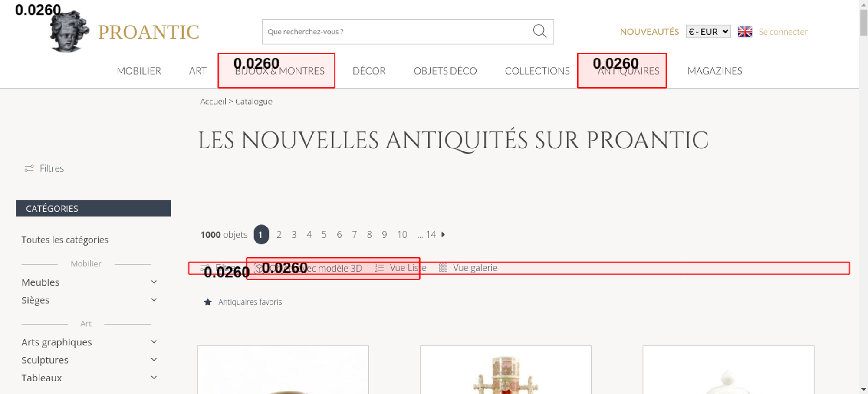Click the NOUVEAUTÉS link

(649, 32)
